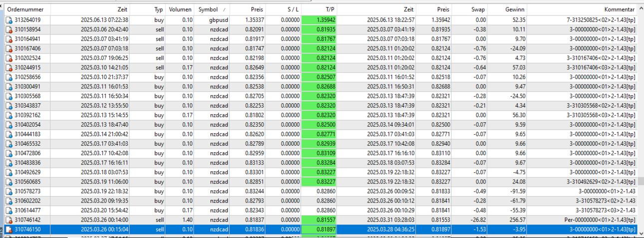Click the buy icon beside 310444183
Viewport: 644px width, 238px height.
tap(9, 134)
